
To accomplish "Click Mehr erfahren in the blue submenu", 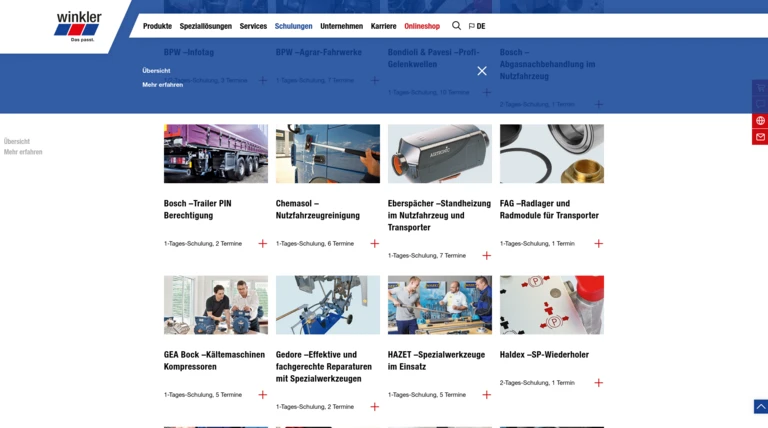I will [x=163, y=85].
